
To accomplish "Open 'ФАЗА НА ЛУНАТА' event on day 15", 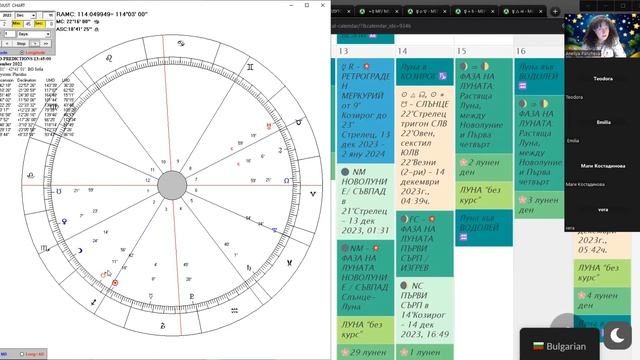I will (484, 106).
